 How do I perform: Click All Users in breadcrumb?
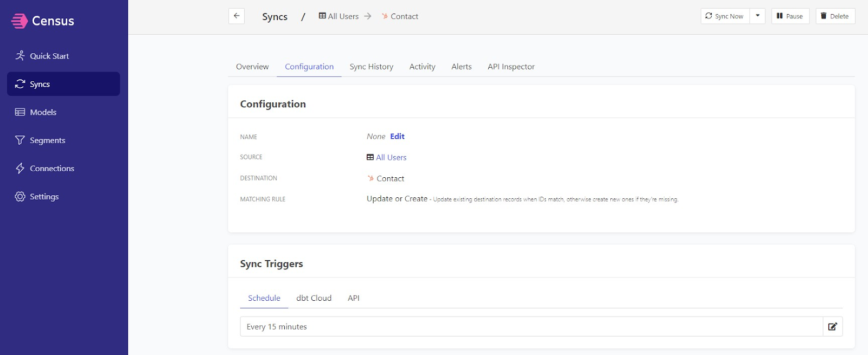(x=339, y=16)
